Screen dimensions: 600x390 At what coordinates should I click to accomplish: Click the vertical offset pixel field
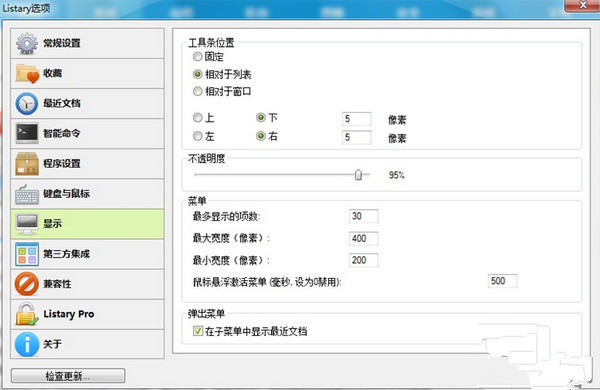point(356,119)
